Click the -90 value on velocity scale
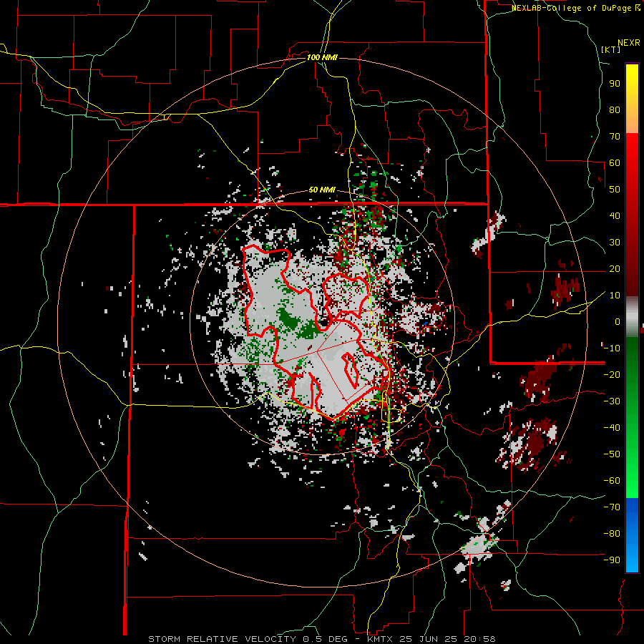The width and height of the screenshot is (644, 644). pyautogui.click(x=612, y=560)
